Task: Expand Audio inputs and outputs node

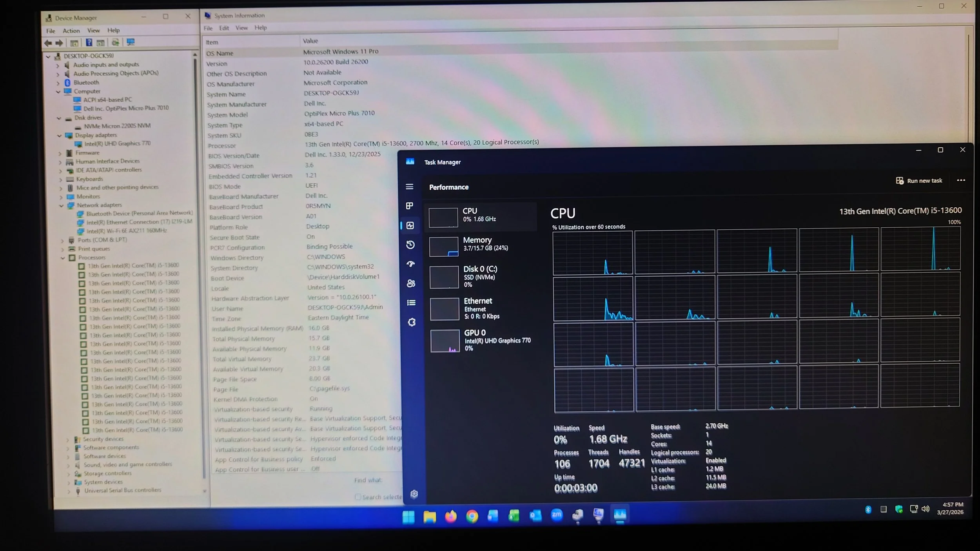Action: click(58, 65)
